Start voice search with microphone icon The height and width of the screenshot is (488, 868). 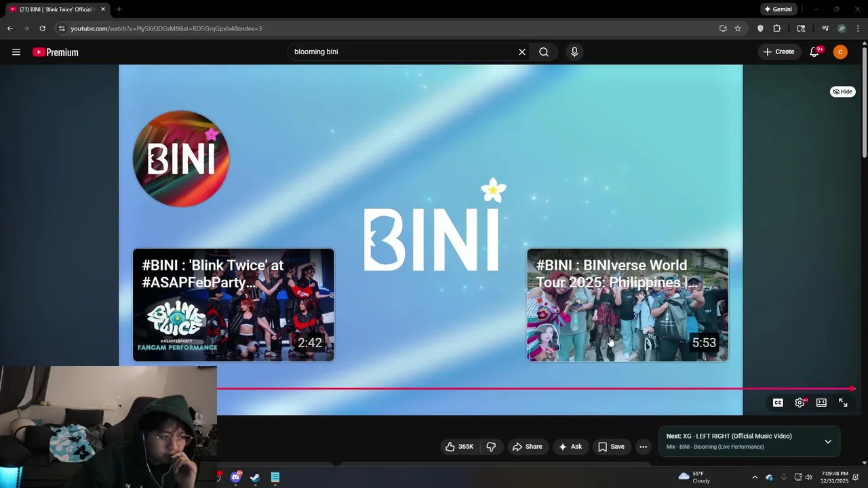[x=574, y=52]
